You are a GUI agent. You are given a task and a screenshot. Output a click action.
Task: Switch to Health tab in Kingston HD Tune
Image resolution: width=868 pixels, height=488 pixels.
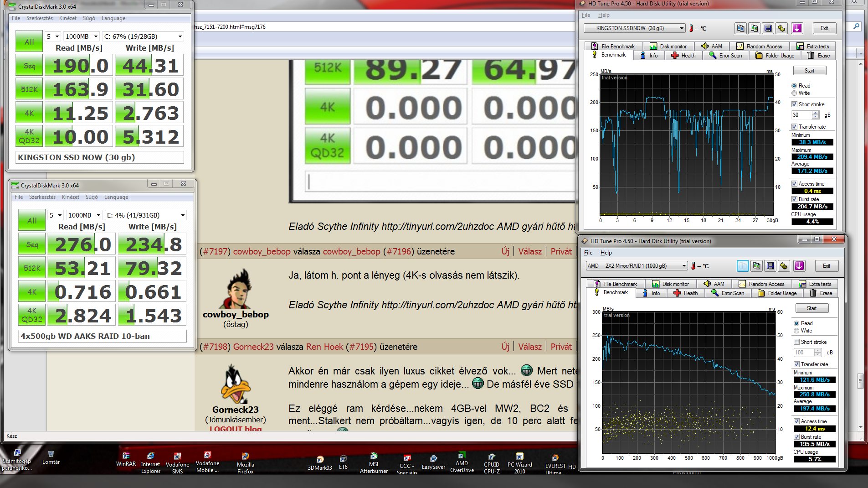(x=683, y=56)
